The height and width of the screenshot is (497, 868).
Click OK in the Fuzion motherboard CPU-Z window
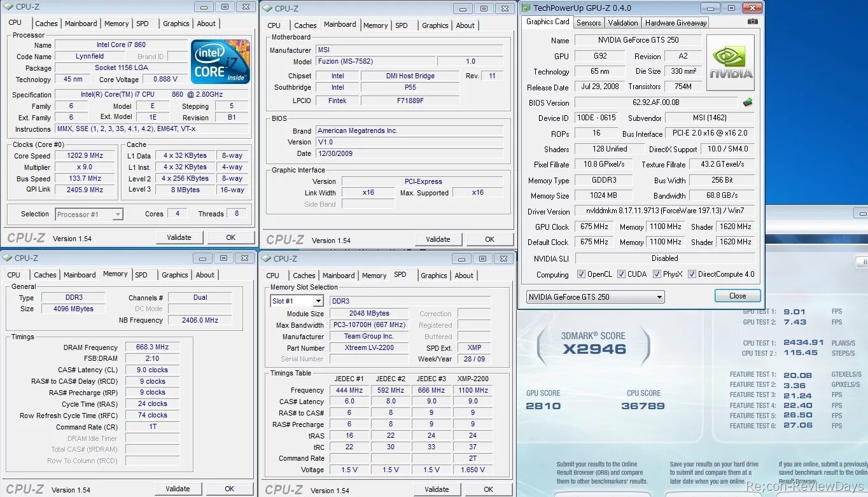click(489, 239)
